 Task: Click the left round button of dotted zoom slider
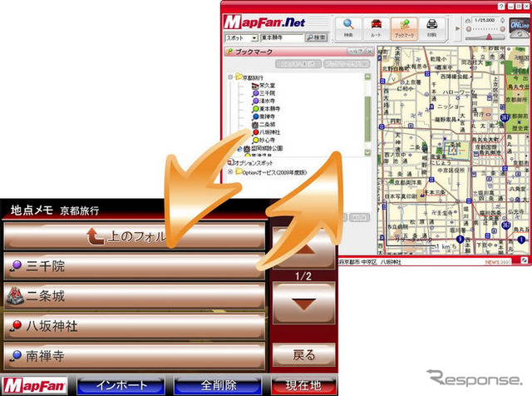(x=469, y=29)
